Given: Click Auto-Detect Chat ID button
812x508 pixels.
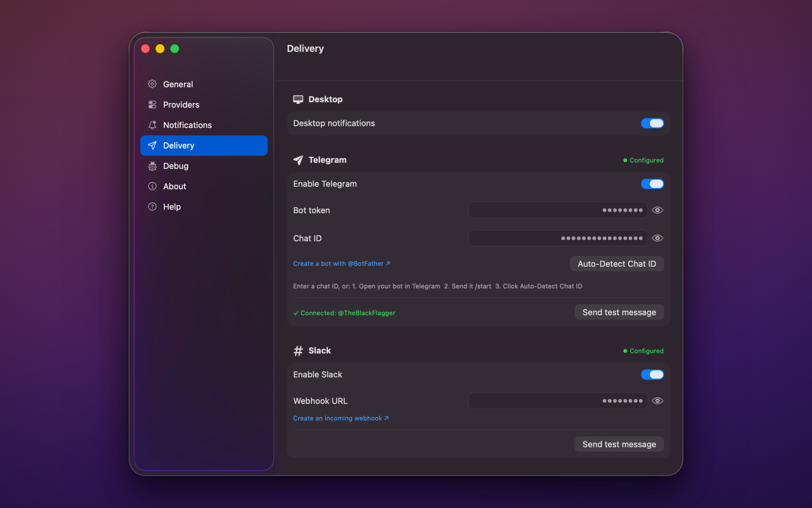Looking at the screenshot, I should [617, 264].
